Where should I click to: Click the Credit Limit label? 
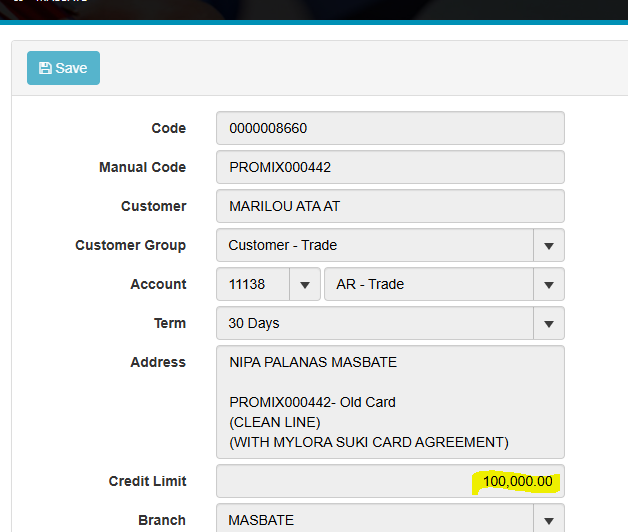point(147,481)
